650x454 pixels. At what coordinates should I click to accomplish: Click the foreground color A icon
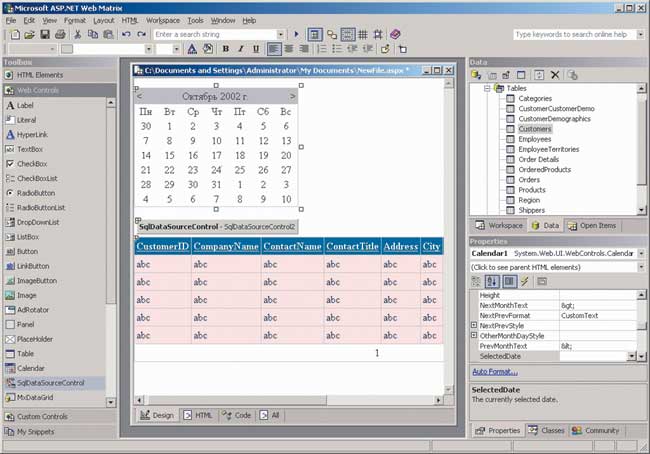(x=192, y=49)
